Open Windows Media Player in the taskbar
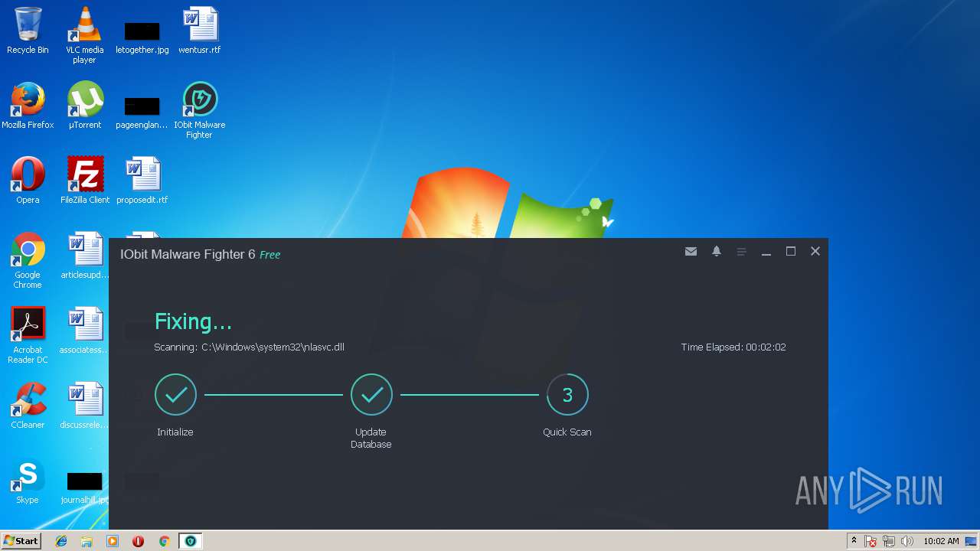980x551 pixels. click(113, 541)
